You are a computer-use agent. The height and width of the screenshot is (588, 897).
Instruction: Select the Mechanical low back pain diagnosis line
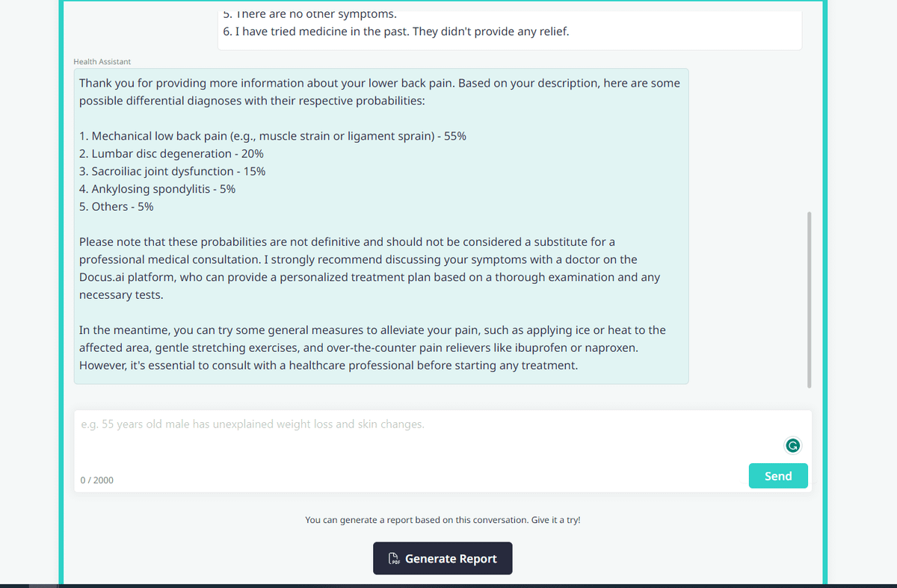pyautogui.click(x=273, y=136)
